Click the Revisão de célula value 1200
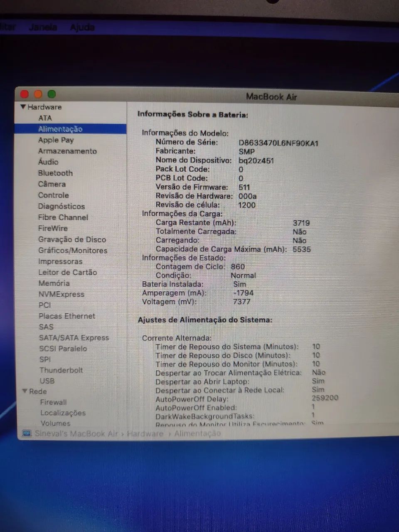The width and height of the screenshot is (399, 532). [x=246, y=204]
